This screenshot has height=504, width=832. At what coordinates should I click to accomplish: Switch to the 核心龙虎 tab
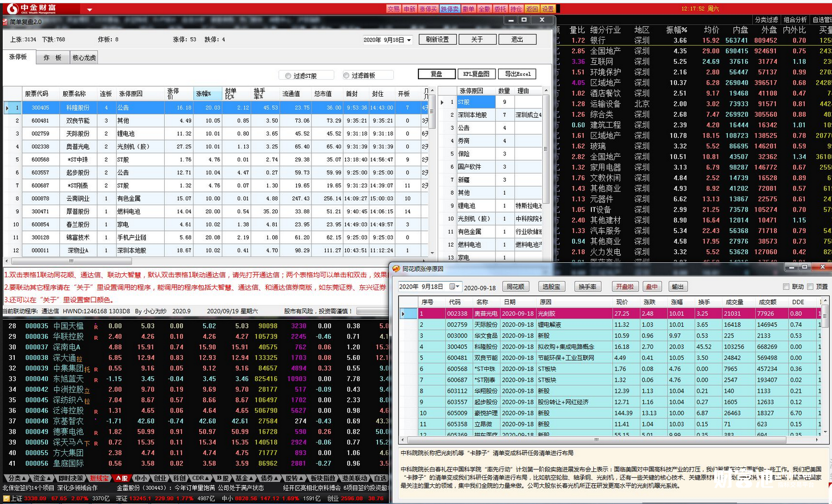pos(84,58)
